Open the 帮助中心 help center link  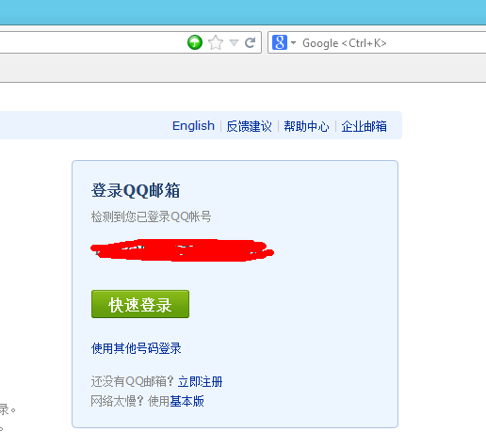(x=306, y=126)
